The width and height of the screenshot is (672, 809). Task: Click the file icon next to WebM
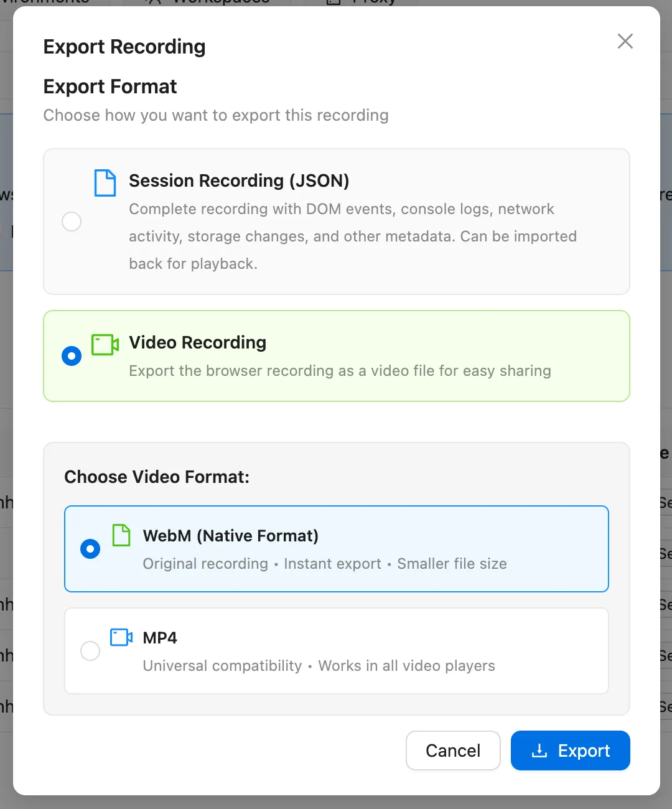pyautogui.click(x=122, y=535)
